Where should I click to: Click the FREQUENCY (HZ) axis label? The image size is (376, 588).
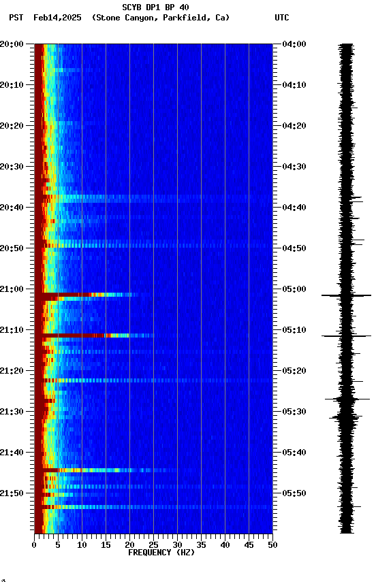161,553
